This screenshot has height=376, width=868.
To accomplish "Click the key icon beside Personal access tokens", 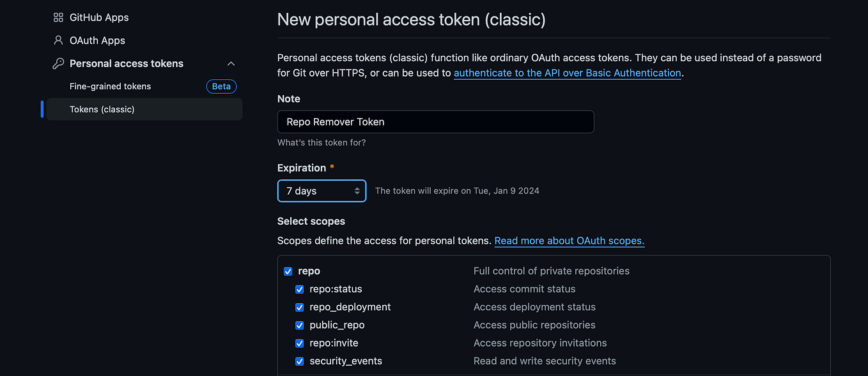I will coord(58,63).
